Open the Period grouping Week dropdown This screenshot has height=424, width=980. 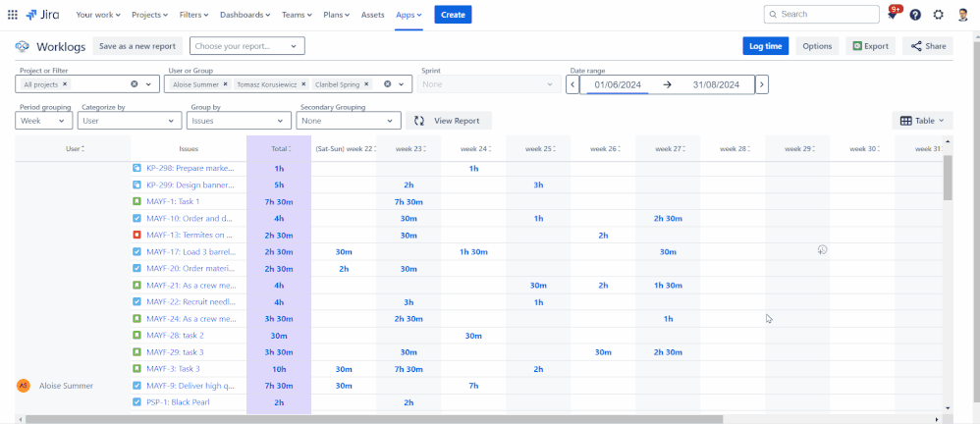point(44,121)
